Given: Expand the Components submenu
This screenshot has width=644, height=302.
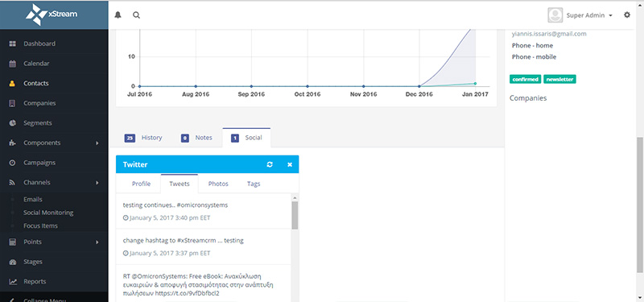Looking at the screenshot, I should coord(97,143).
